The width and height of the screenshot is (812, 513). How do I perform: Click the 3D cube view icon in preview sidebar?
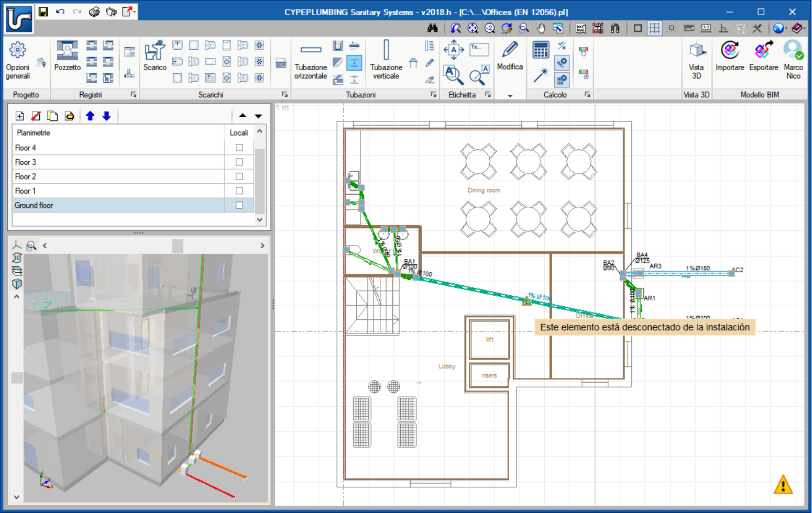[17, 284]
